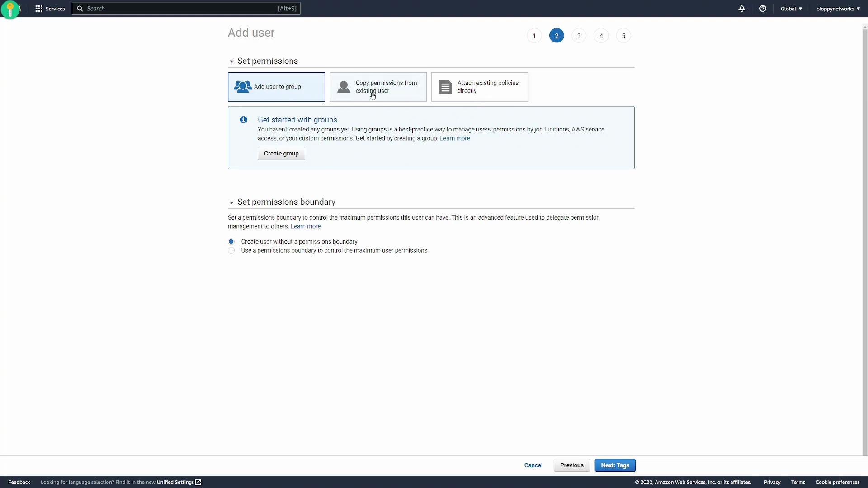Click the search magnifier icon
This screenshot has height=488, width=868.
[x=80, y=9]
